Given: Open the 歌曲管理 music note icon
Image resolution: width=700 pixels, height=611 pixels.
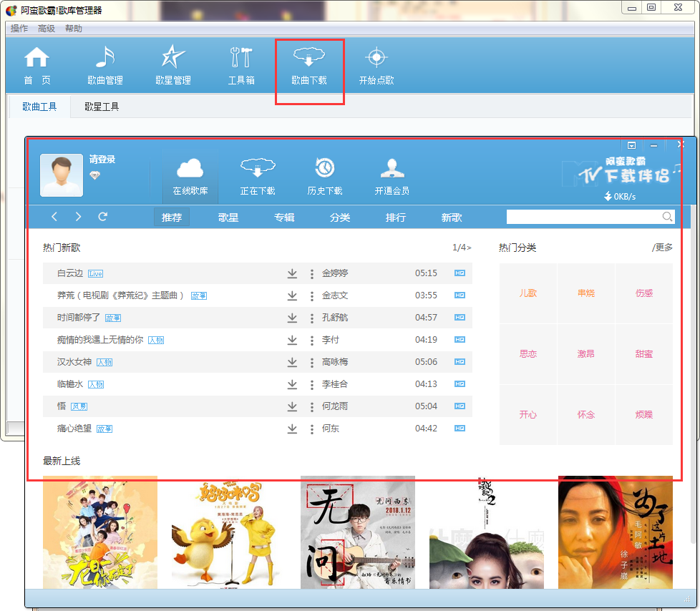Looking at the screenshot, I should point(105,58).
